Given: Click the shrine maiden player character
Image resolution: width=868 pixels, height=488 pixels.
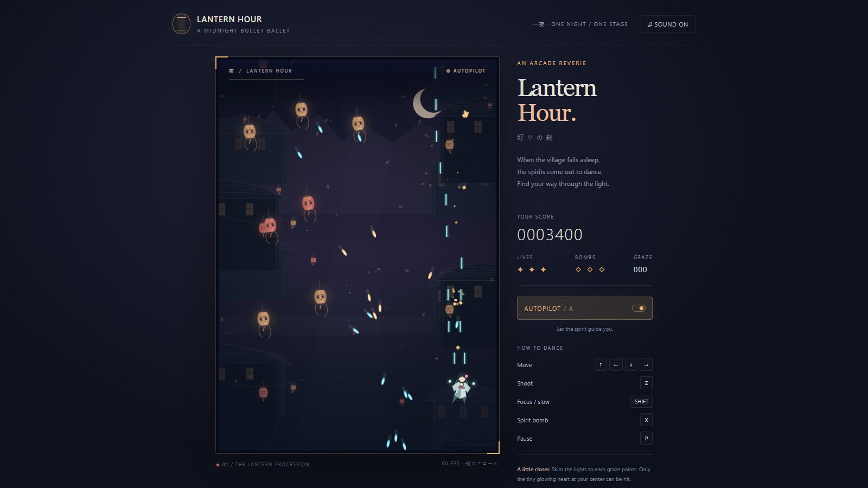Looking at the screenshot, I should point(461,388).
